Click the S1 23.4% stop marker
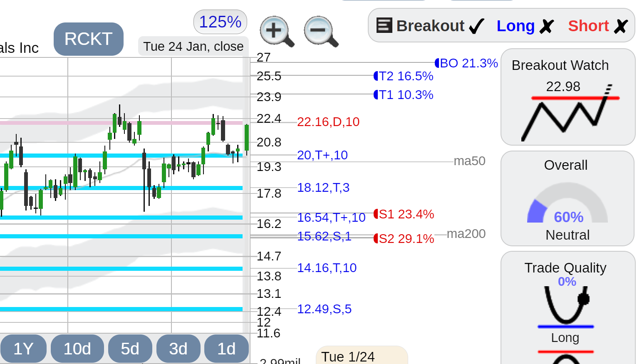The height and width of the screenshot is (364, 637). coord(404,214)
